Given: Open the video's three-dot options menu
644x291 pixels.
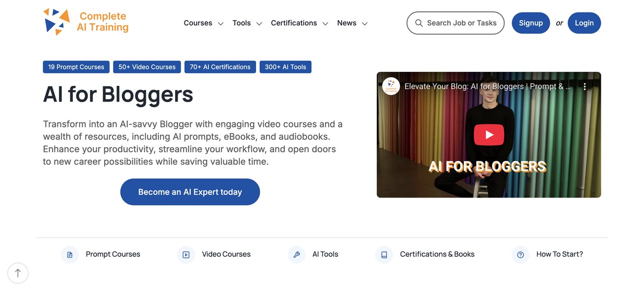Looking at the screenshot, I should pyautogui.click(x=585, y=86).
